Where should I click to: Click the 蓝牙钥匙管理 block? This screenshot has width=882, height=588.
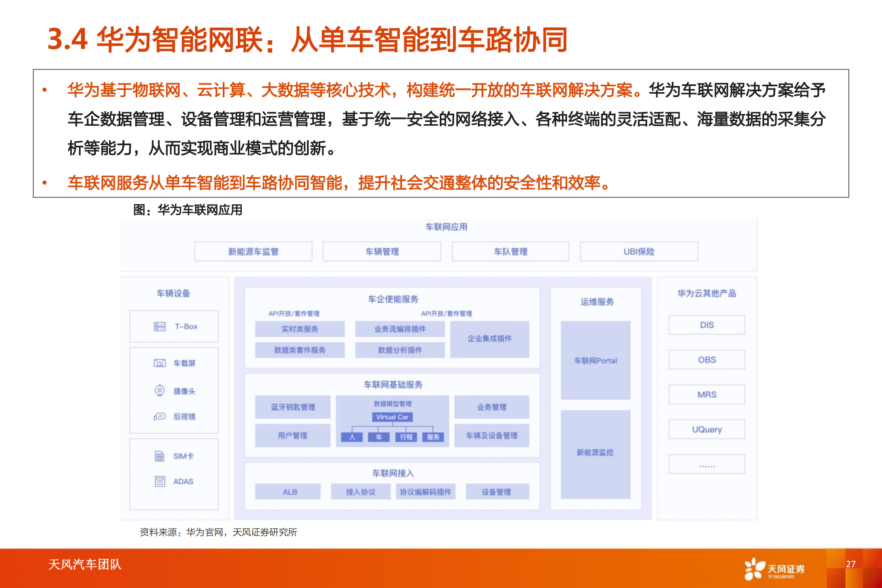(292, 407)
